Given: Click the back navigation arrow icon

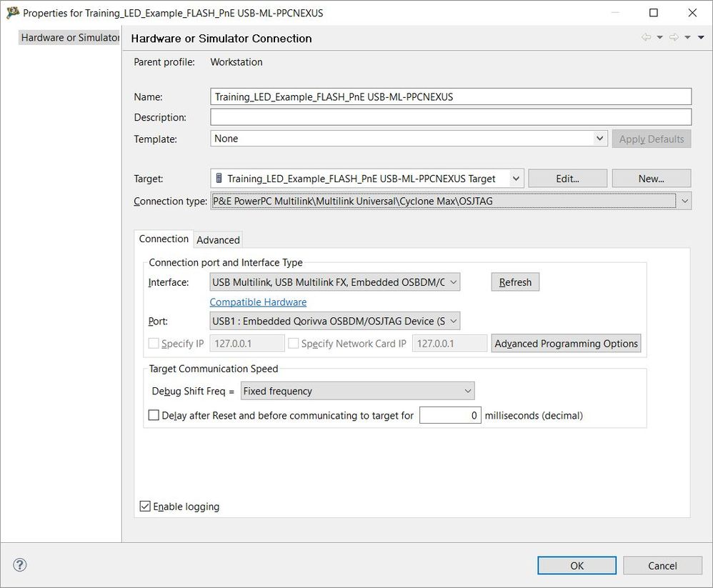Looking at the screenshot, I should (646, 38).
